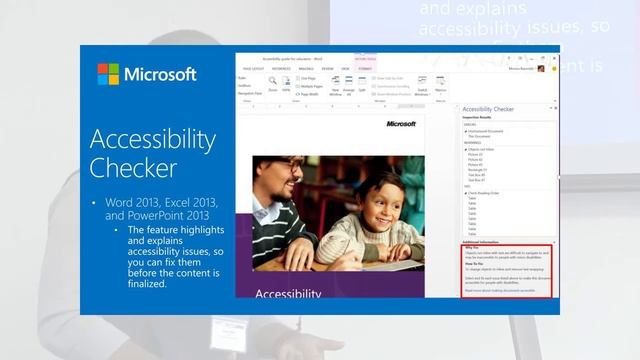Click the user account picture
Viewport: 640px width, 360px height.
541,69
